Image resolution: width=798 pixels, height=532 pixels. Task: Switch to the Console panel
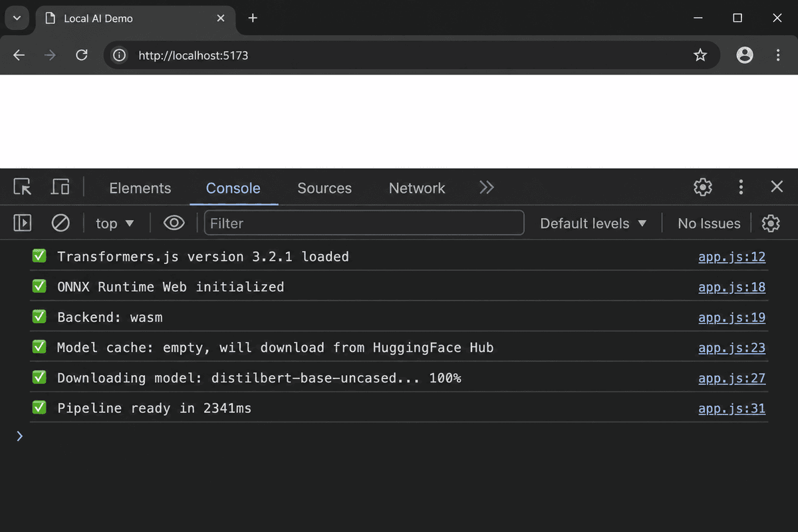[x=233, y=188]
